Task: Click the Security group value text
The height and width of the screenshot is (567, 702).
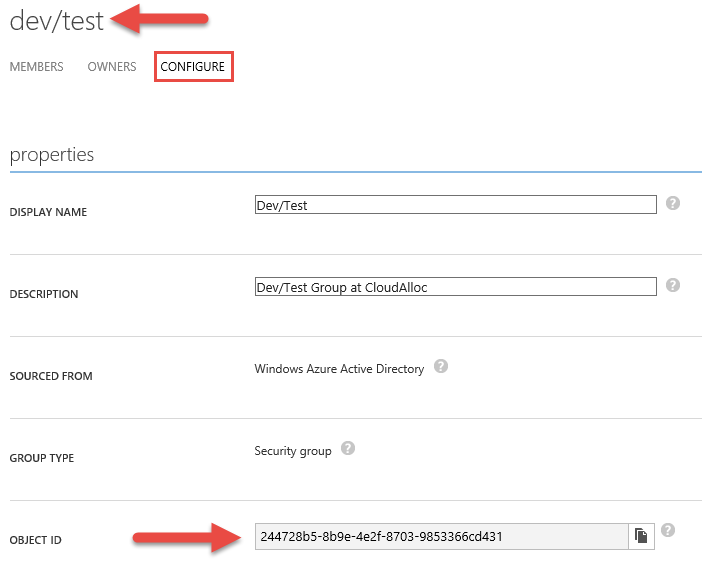Action: pyautogui.click(x=293, y=451)
